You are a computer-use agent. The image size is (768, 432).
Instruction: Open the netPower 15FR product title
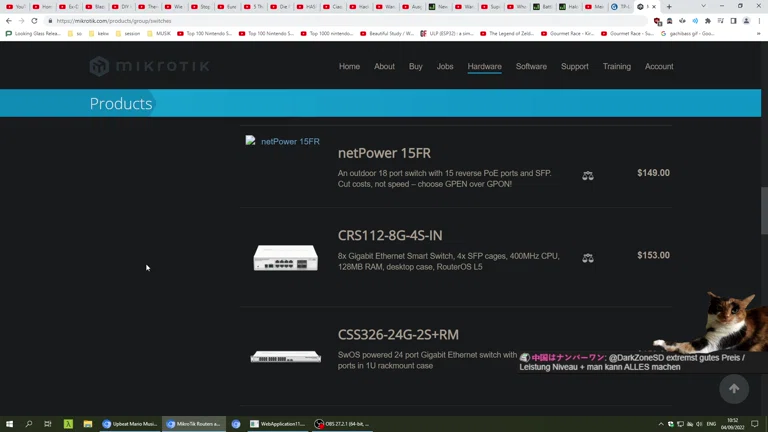coord(384,153)
